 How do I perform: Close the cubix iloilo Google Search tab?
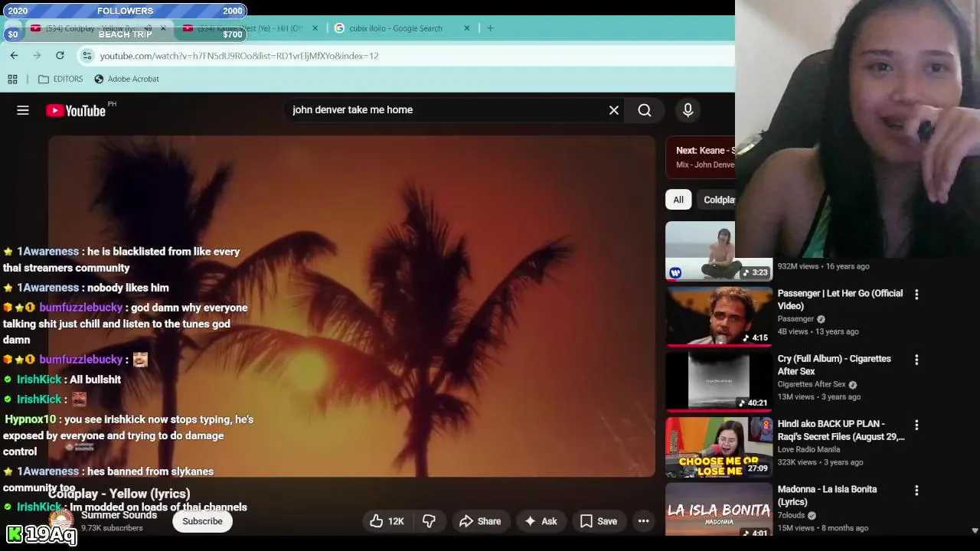point(467,28)
